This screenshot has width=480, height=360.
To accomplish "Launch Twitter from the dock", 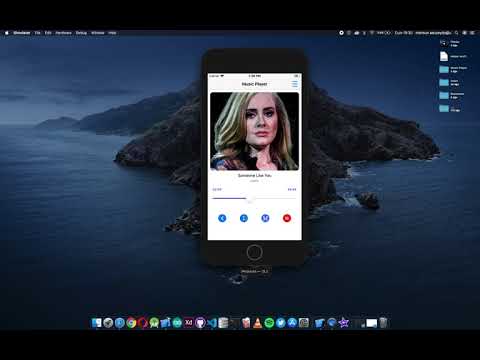I will [281, 323].
